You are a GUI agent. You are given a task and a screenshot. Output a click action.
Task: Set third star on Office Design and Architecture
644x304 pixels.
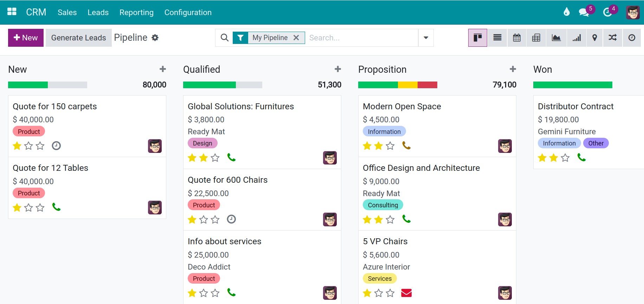coord(390,220)
